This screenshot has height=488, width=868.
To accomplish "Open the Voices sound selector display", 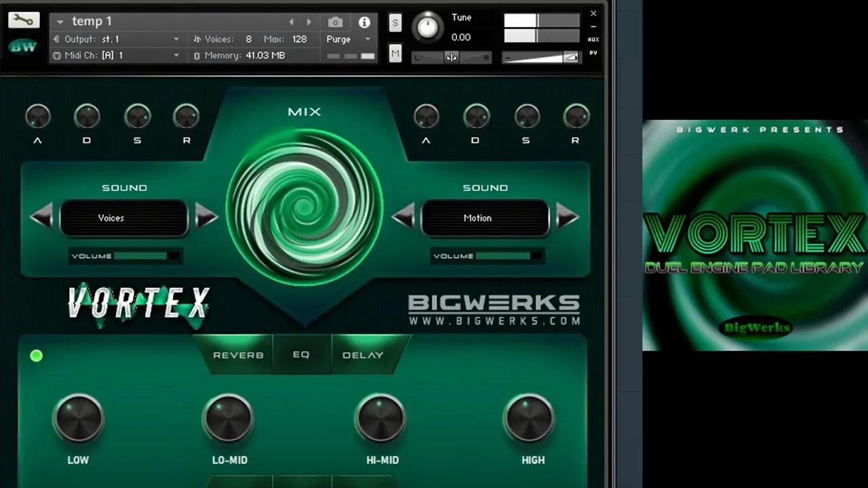I will click(x=124, y=218).
